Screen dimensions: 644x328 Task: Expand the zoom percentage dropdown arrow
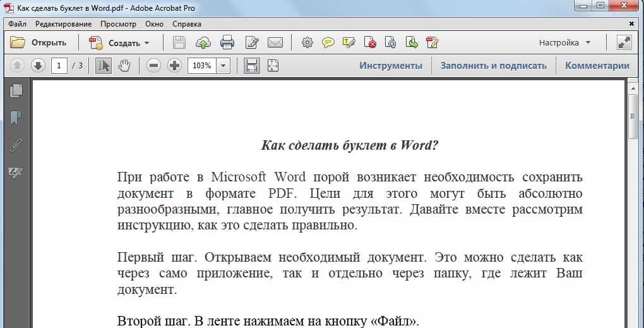point(223,65)
